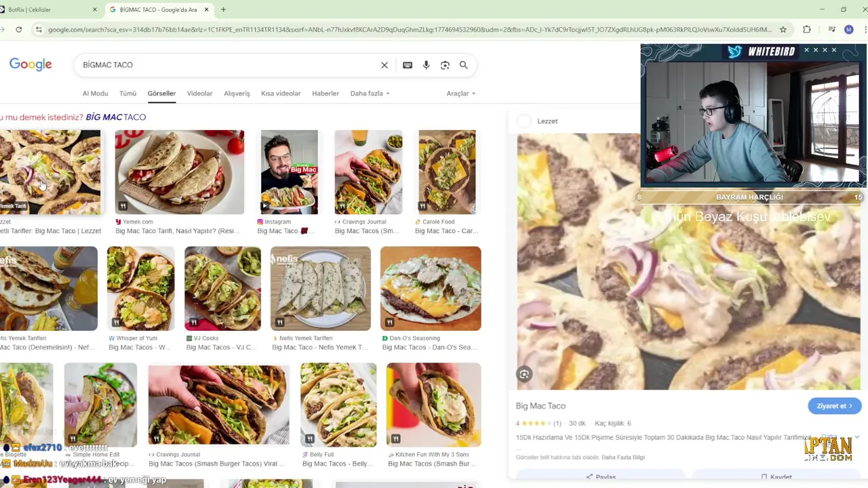Viewport: 868px width, 488px height.
Task: Click the BİGMAC TACO search input field
Action: pyautogui.click(x=227, y=65)
